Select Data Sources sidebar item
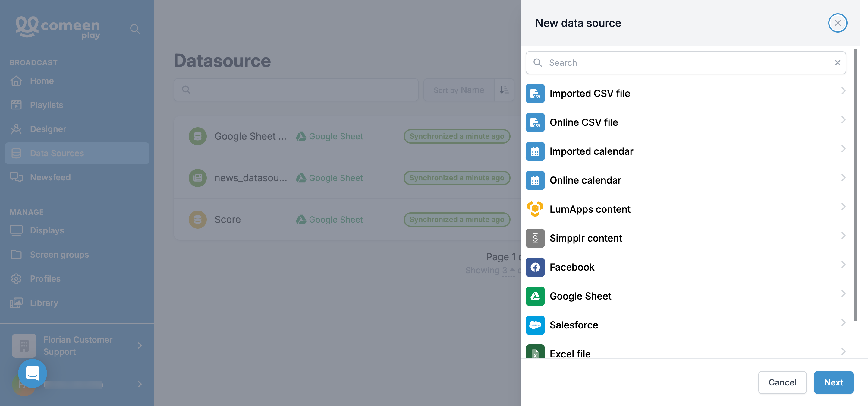Image resolution: width=868 pixels, height=406 pixels. 77,153
